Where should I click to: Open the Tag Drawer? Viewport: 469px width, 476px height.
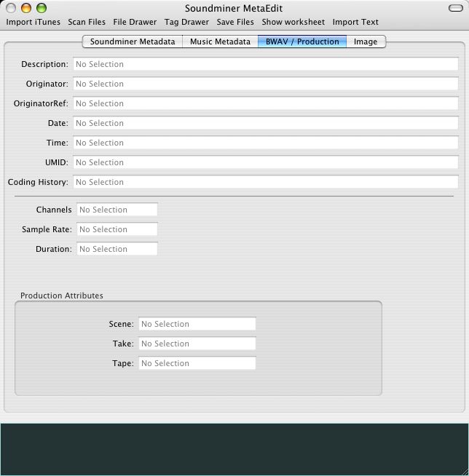click(x=186, y=22)
